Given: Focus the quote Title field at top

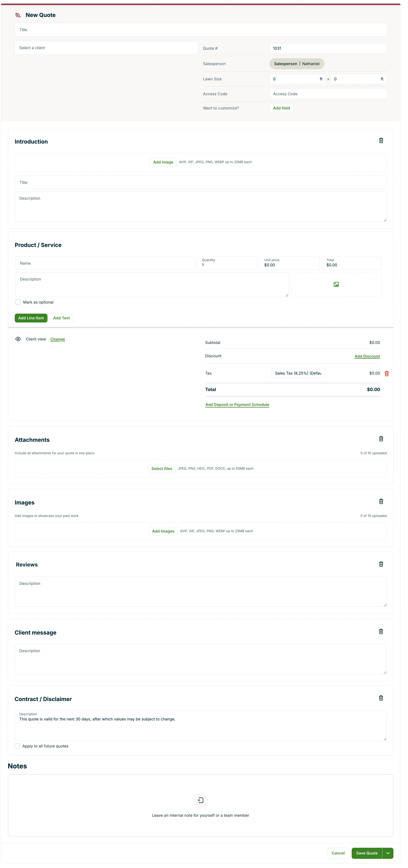Looking at the screenshot, I should 201,30.
